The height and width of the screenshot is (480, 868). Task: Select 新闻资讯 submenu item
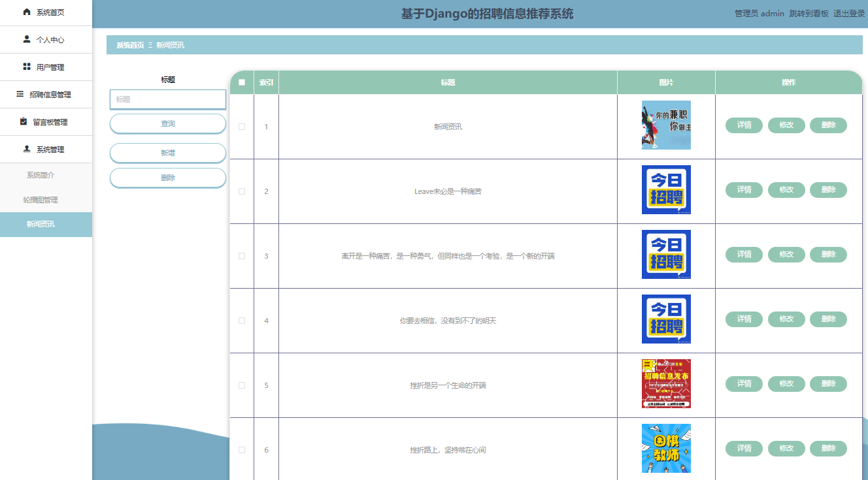(46, 224)
